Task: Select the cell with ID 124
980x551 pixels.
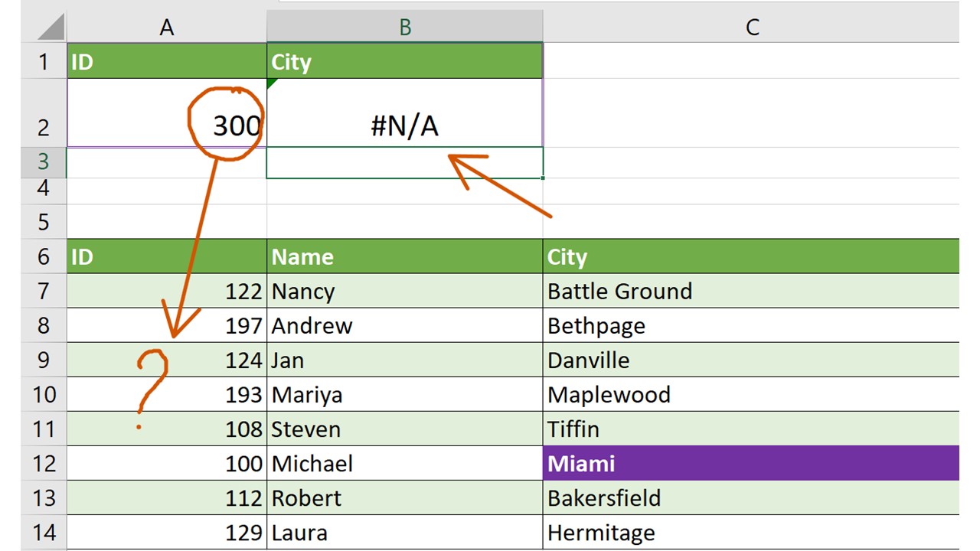Action: click(x=167, y=360)
